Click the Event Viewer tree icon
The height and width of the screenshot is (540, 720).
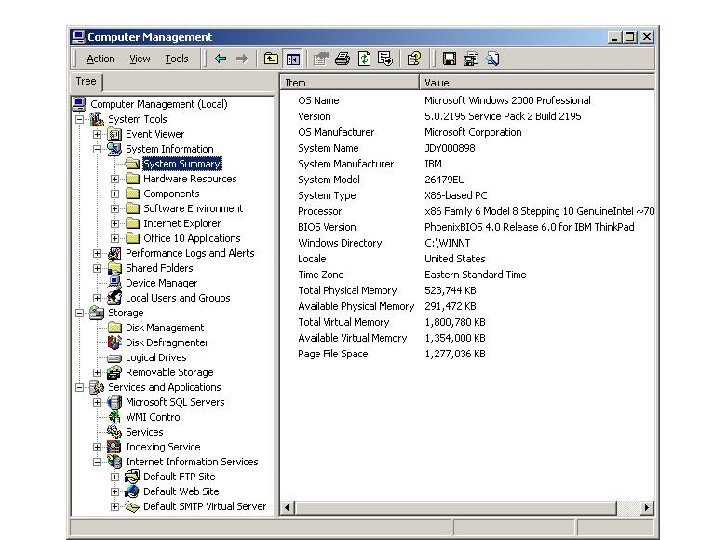(x=114, y=134)
